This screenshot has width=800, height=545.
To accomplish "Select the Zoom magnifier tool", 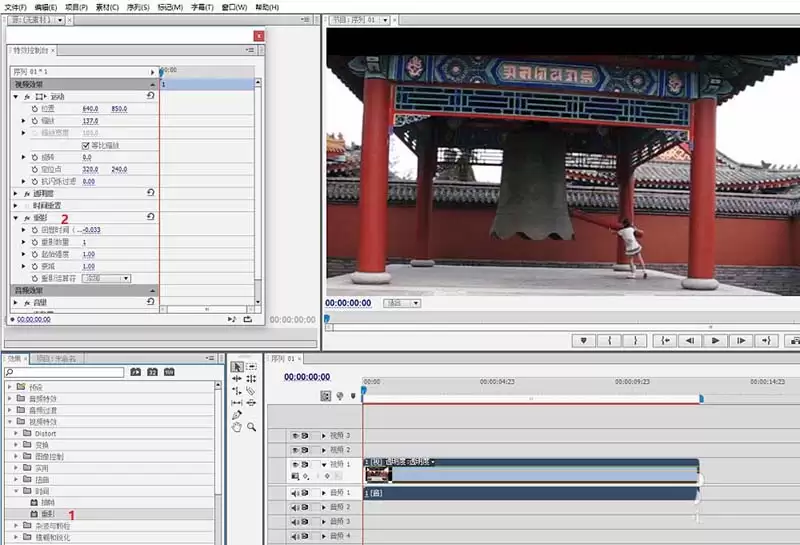I will tap(252, 427).
